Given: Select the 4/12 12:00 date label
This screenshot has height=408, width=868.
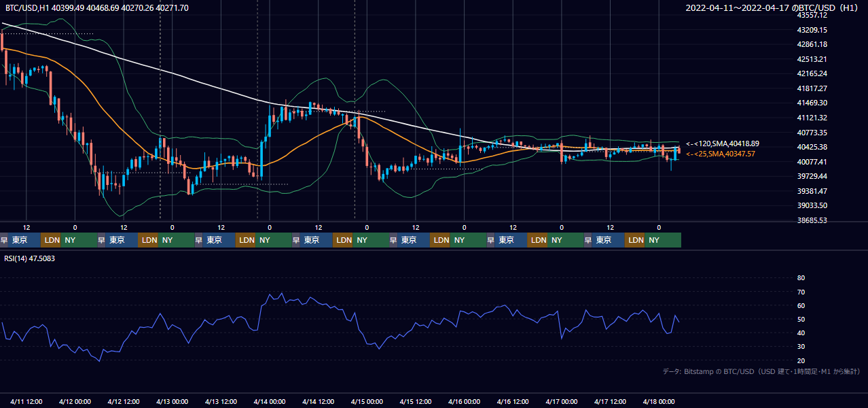Looking at the screenshot, I should tap(124, 401).
